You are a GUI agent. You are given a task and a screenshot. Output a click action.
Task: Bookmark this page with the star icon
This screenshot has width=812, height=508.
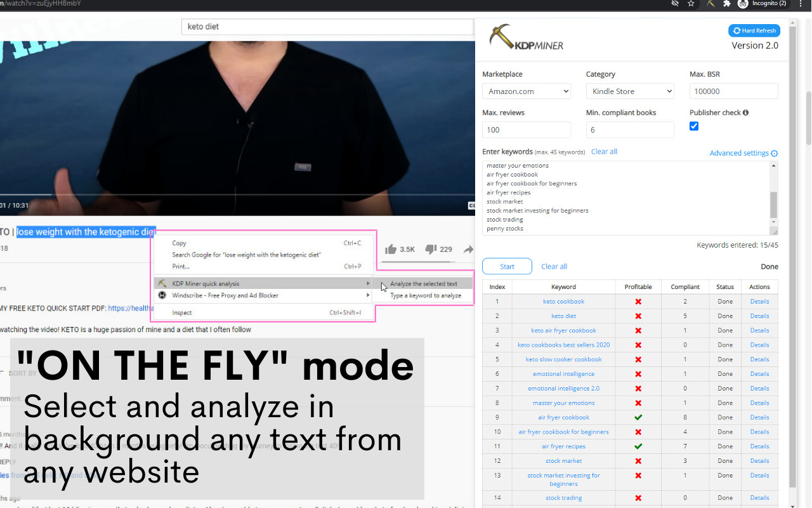691,4
